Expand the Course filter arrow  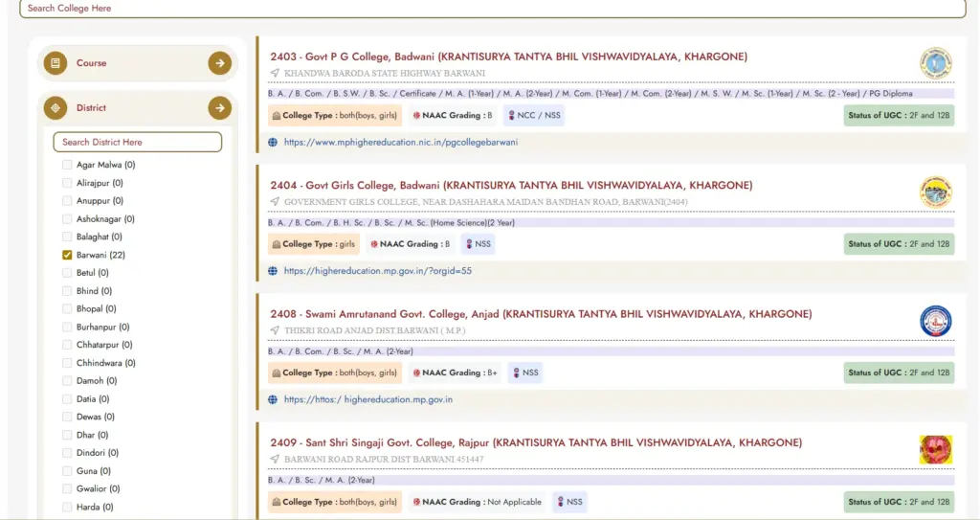click(x=219, y=63)
